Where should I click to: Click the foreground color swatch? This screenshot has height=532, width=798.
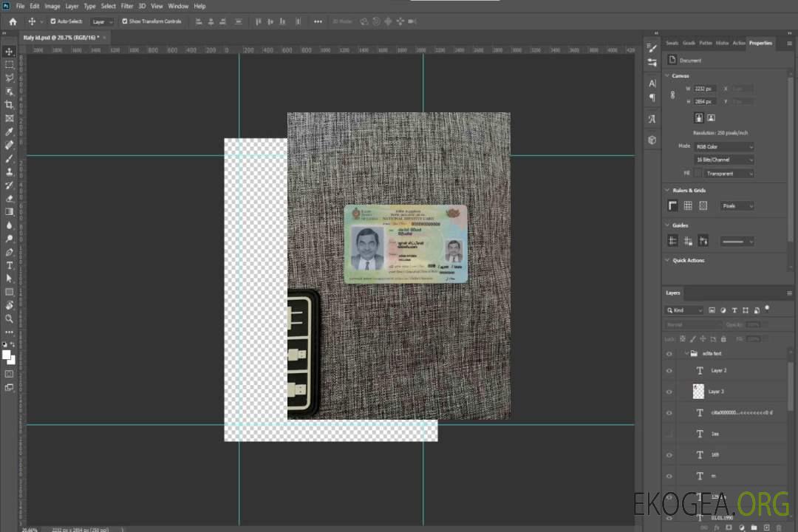pos(7,354)
